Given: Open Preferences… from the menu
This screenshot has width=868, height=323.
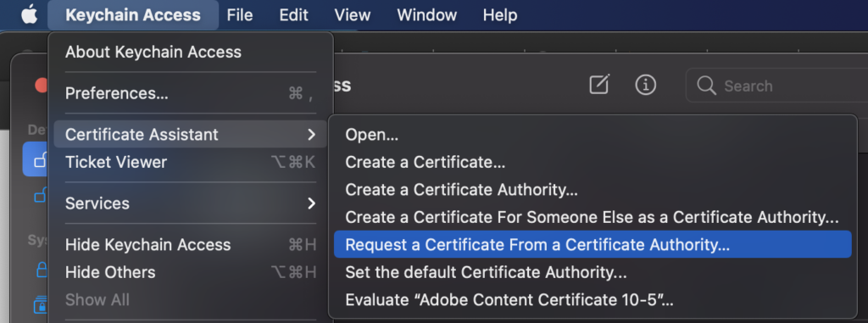Looking at the screenshot, I should coord(191,93).
